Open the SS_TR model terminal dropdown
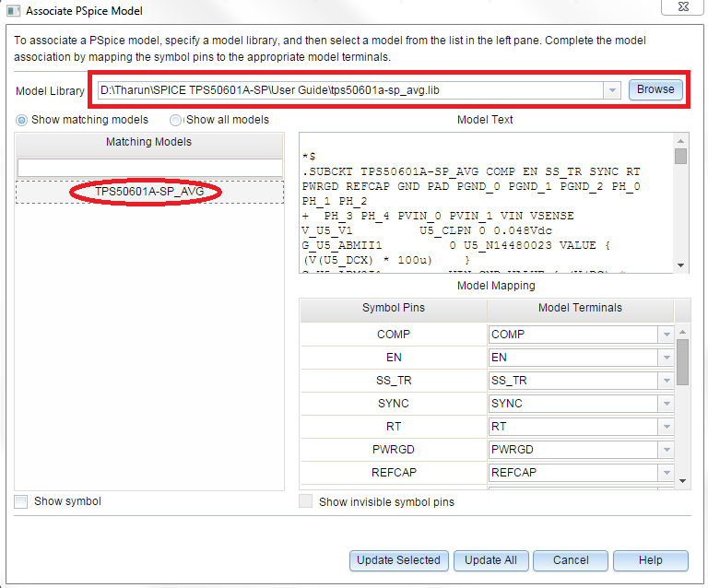Viewport: 708px width, 588px height. pyautogui.click(x=667, y=381)
